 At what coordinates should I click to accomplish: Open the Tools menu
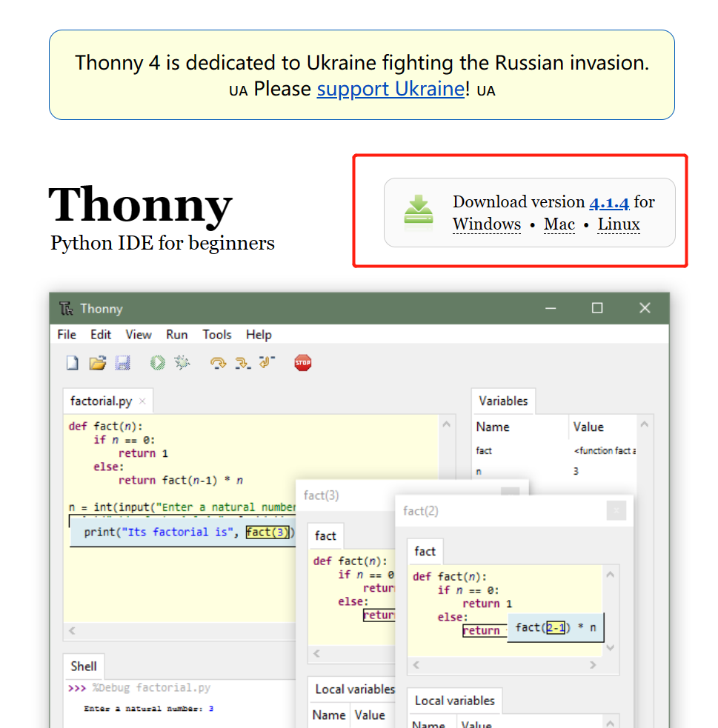click(x=217, y=335)
